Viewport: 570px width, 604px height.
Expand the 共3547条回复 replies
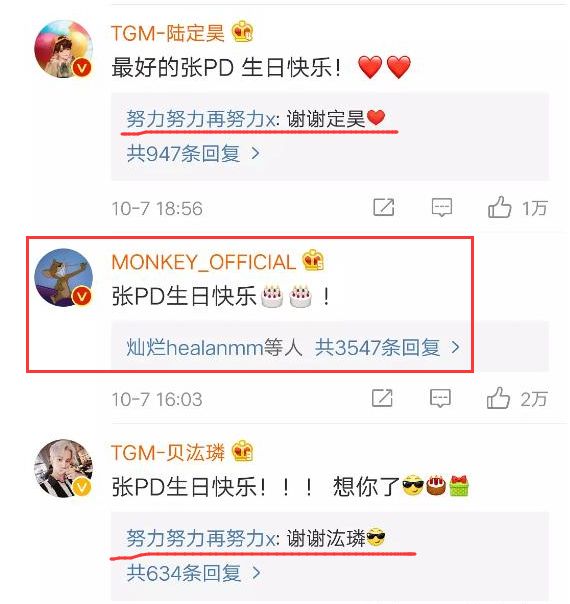(x=387, y=347)
